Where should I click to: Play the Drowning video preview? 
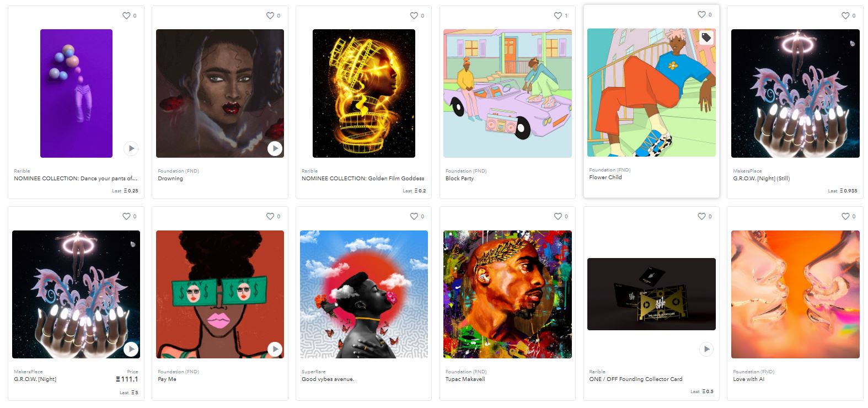[275, 148]
